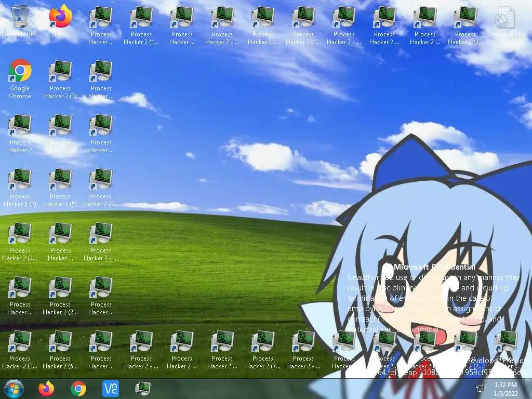Select the desktop.ini file icon
The height and width of the screenshot is (399, 532).
[x=506, y=21]
